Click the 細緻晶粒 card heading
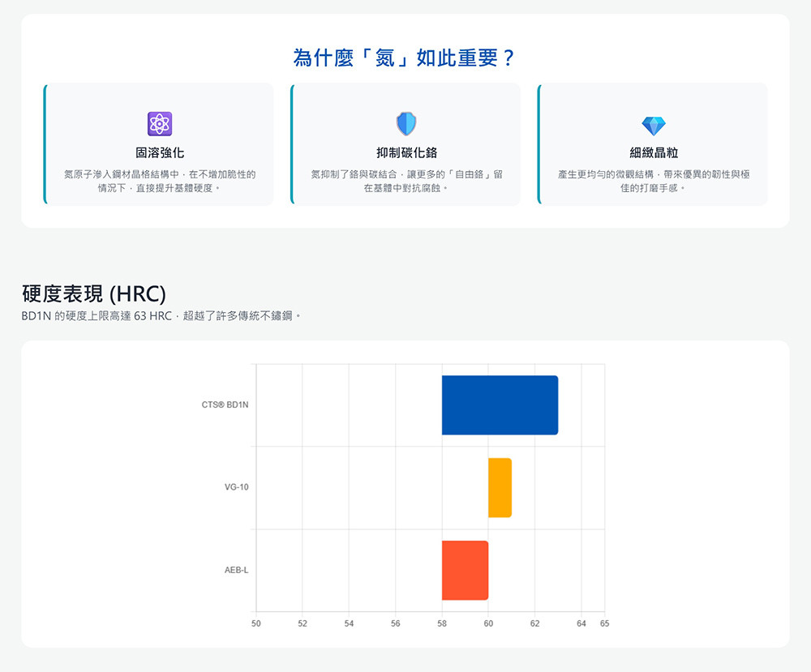 653,152
